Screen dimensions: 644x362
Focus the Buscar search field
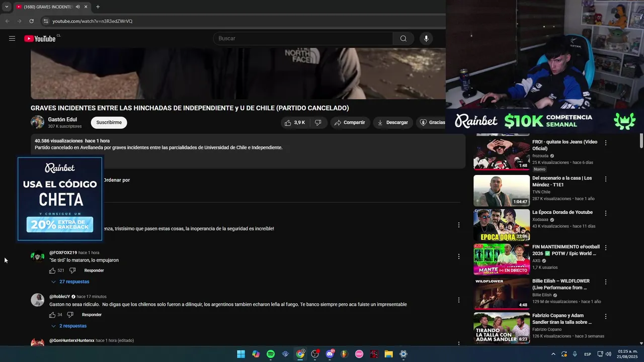[303, 39]
